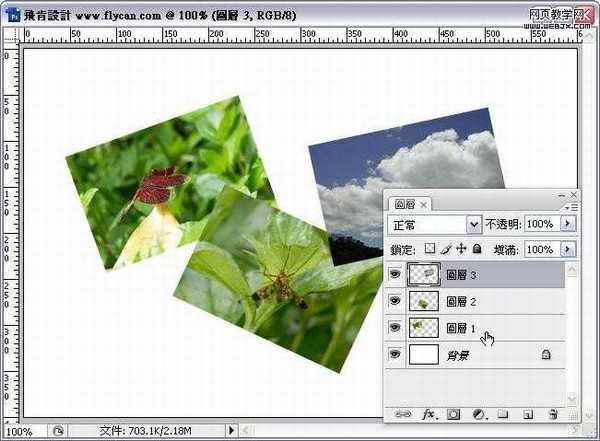This screenshot has width=600, height=441.
Task: Click horizontal scrollbar left arrow
Action: 246,431
